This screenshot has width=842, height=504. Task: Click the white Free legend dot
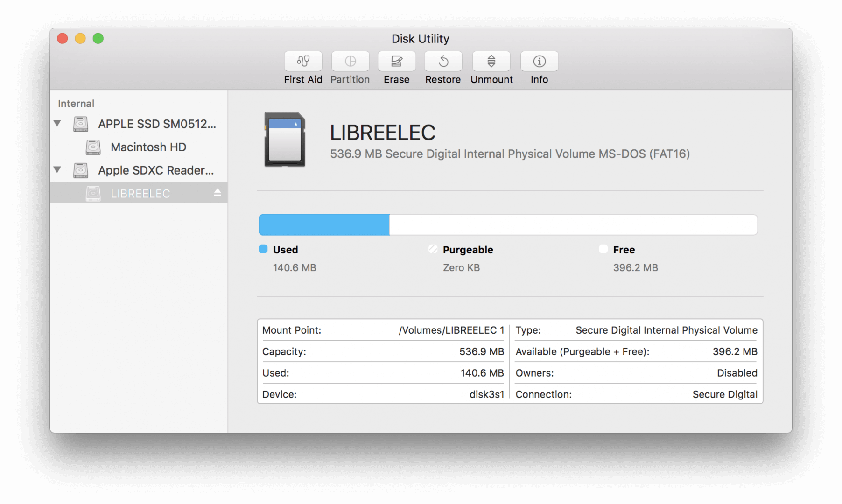pos(603,249)
